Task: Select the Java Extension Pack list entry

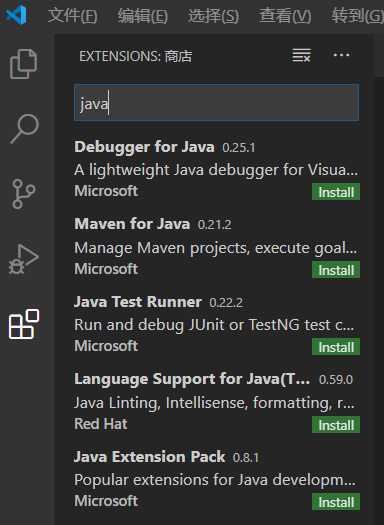Action: [x=217, y=479]
